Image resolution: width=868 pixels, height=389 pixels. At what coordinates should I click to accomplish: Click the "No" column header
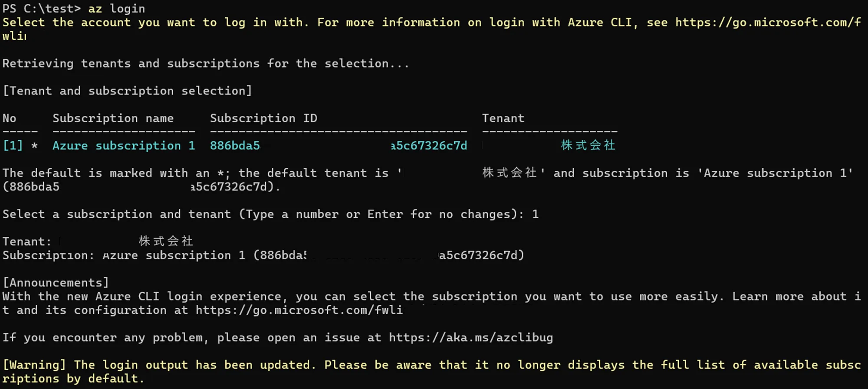pos(10,118)
